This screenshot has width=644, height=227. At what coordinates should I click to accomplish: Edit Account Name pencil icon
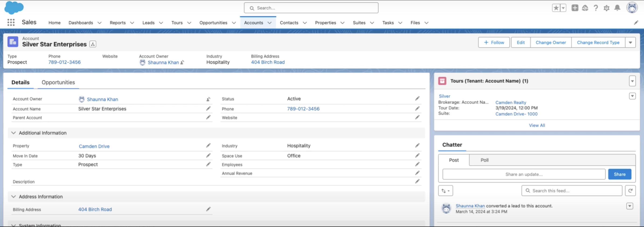pyautogui.click(x=208, y=108)
